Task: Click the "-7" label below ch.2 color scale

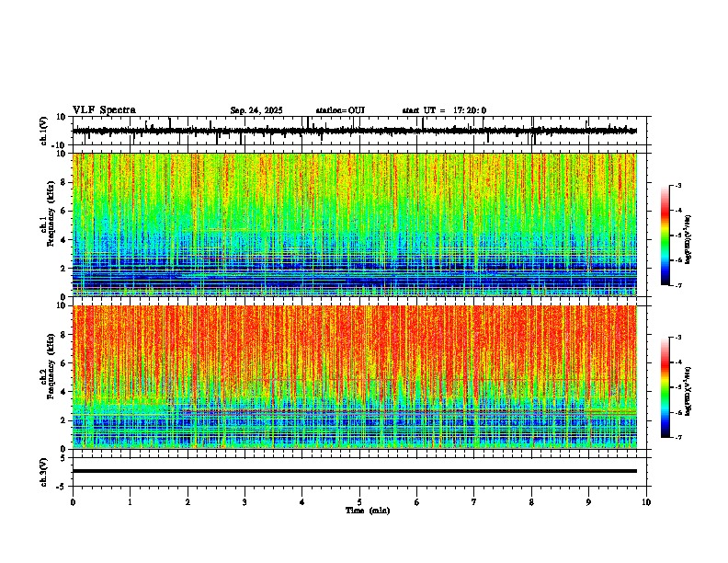Action: pyautogui.click(x=677, y=438)
